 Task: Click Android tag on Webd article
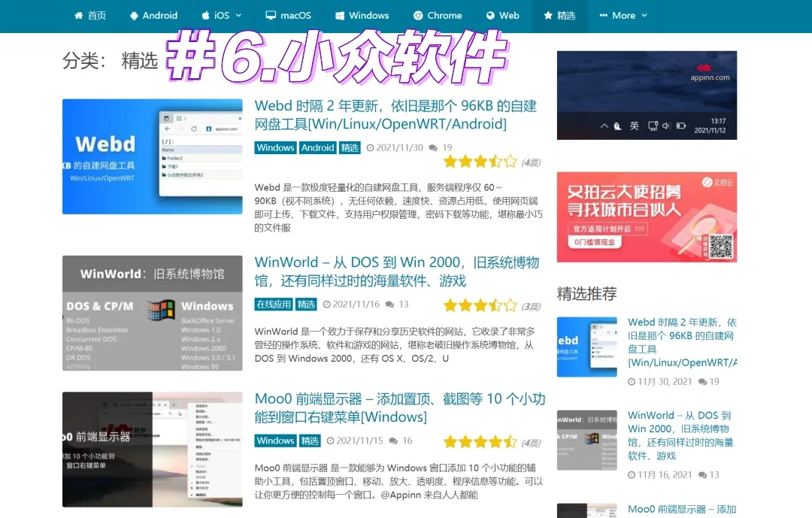[x=317, y=147]
